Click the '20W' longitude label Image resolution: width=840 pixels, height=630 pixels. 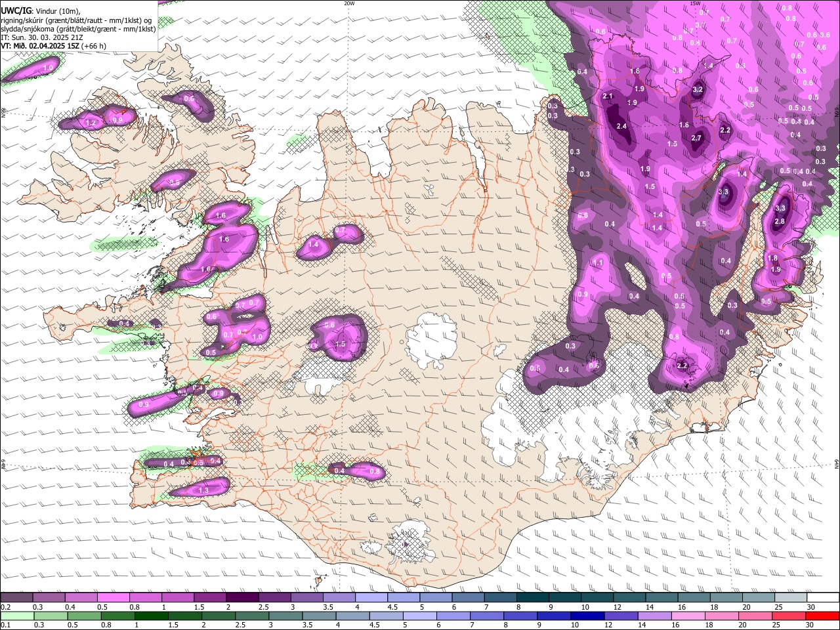pos(349,3)
